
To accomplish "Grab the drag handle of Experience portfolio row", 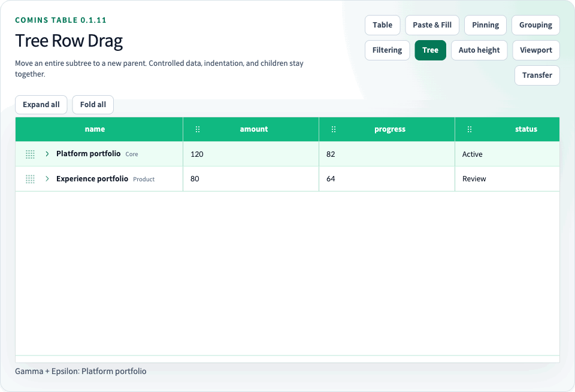I will pos(30,179).
